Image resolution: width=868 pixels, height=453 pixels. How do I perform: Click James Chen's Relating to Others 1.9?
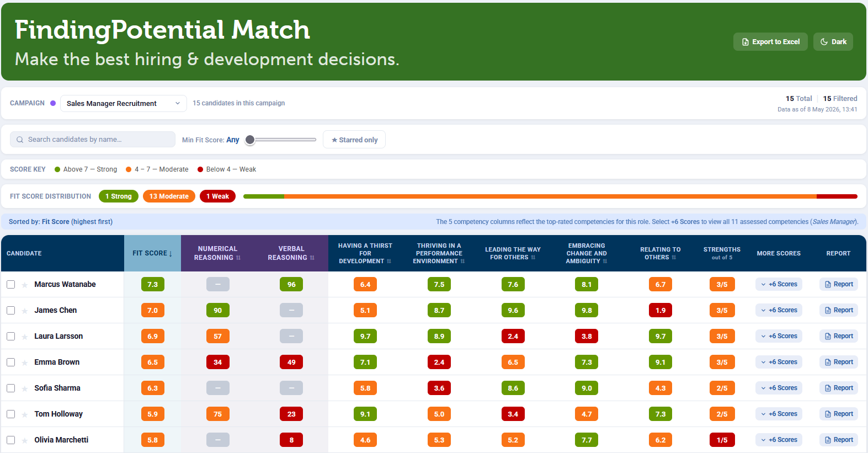[661, 311]
